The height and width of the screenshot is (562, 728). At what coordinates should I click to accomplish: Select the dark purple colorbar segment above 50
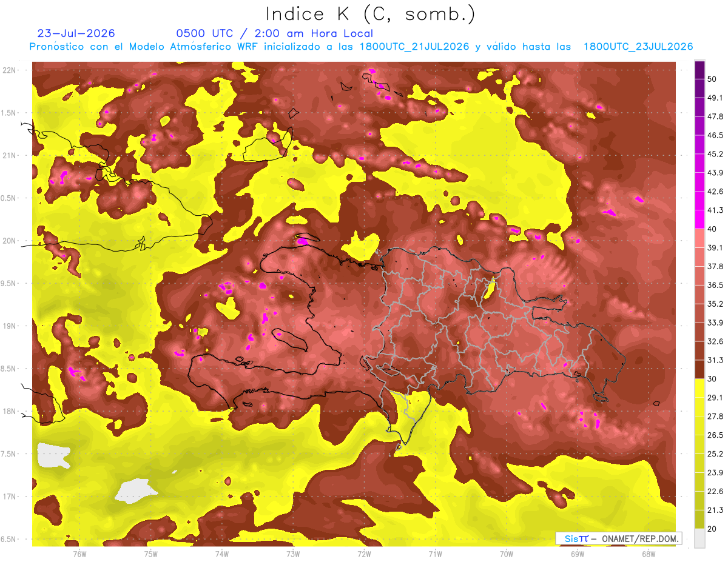[x=699, y=70]
